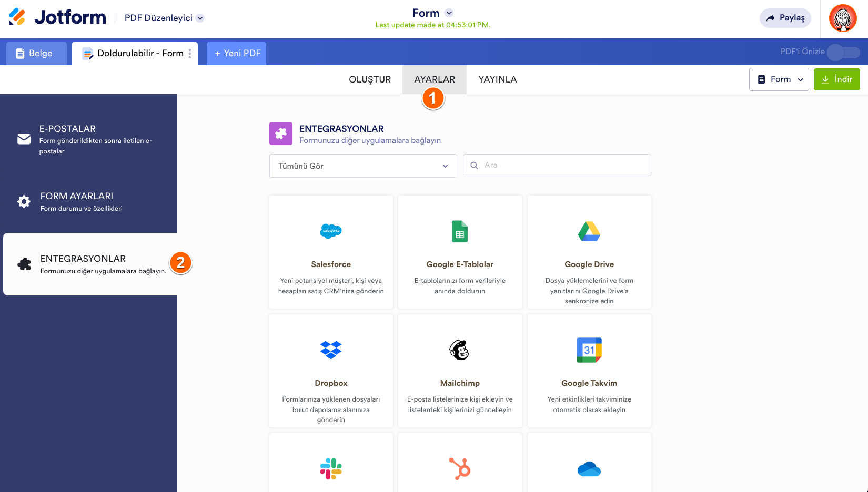Click the Last update timestamp text
The height and width of the screenshot is (492, 868).
click(x=433, y=25)
